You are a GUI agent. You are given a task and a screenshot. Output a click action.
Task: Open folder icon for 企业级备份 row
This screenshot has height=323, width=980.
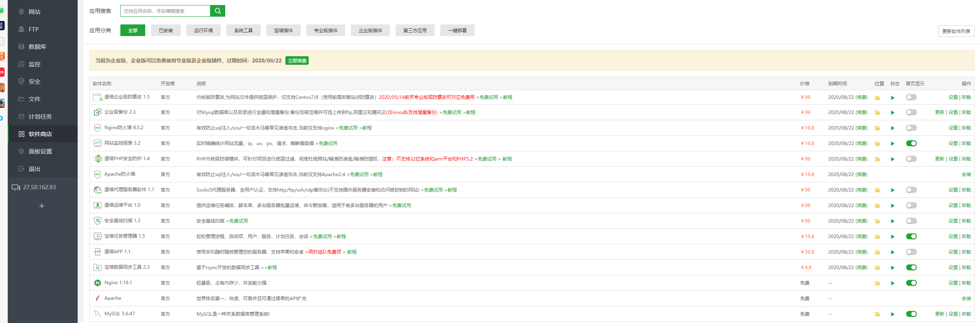(877, 113)
